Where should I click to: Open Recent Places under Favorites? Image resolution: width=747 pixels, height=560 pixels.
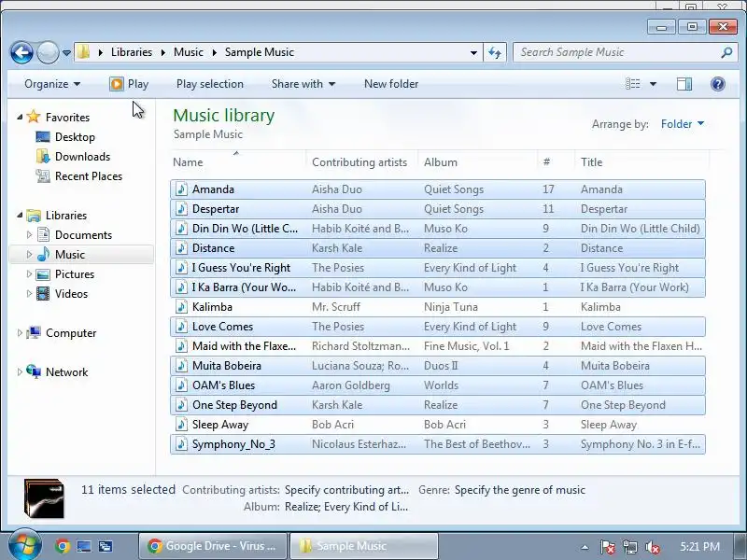(x=89, y=176)
